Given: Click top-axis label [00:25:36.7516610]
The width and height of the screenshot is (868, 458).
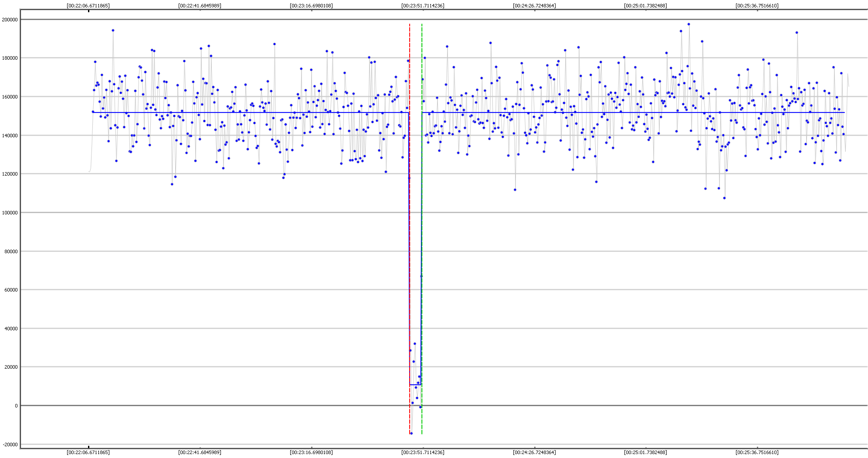Looking at the screenshot, I should tap(757, 6).
